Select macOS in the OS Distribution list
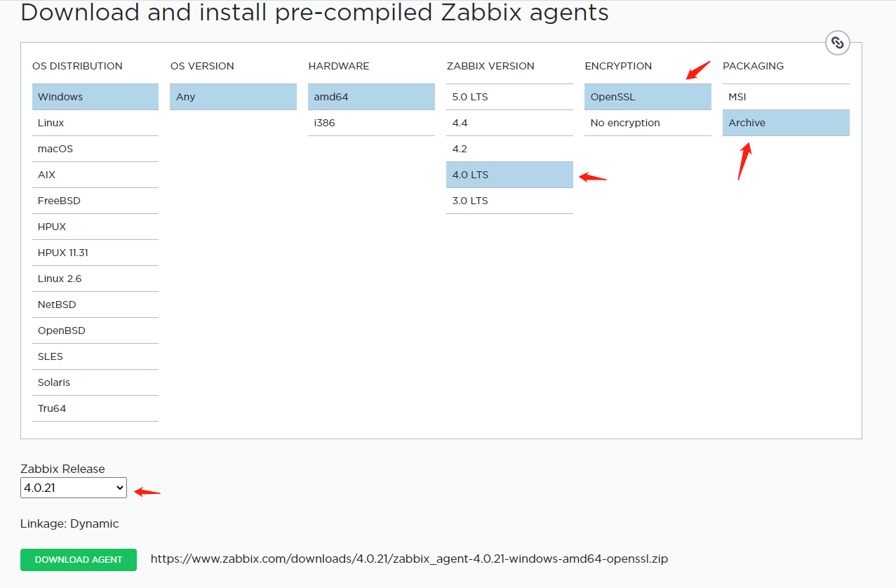This screenshot has height=588, width=896. [x=95, y=149]
